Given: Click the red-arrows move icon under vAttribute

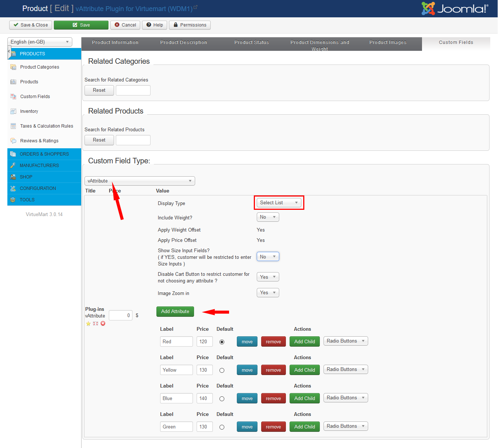Looking at the screenshot, I should point(96,324).
